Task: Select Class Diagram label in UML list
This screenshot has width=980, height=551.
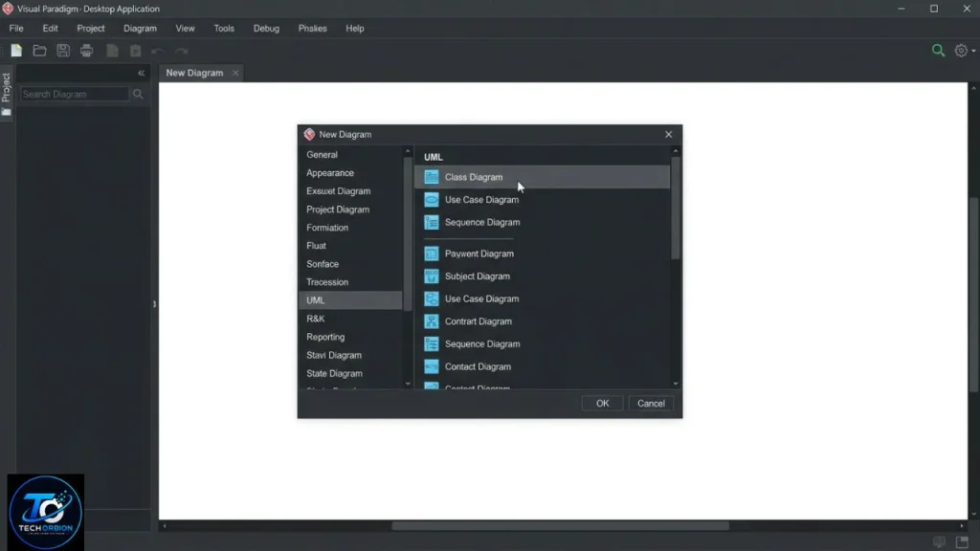Action: pos(474,177)
